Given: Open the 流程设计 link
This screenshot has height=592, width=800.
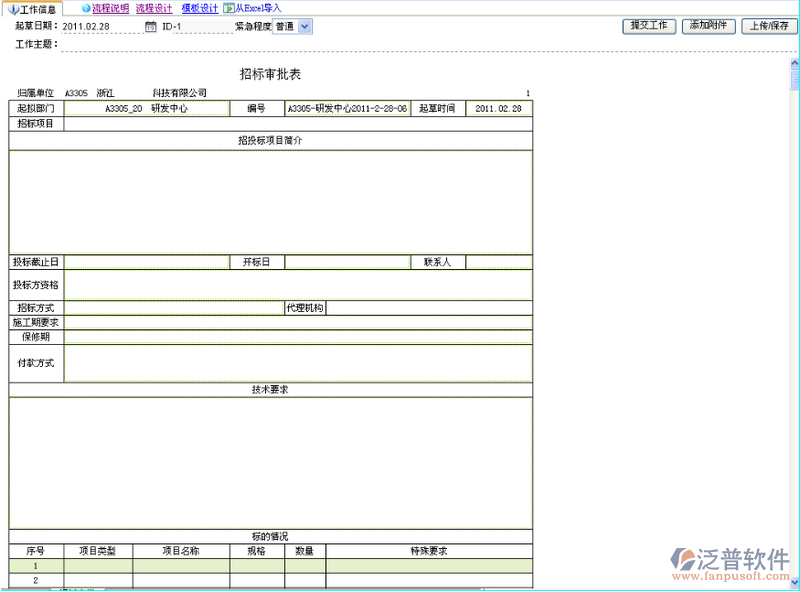Looking at the screenshot, I should 154,8.
